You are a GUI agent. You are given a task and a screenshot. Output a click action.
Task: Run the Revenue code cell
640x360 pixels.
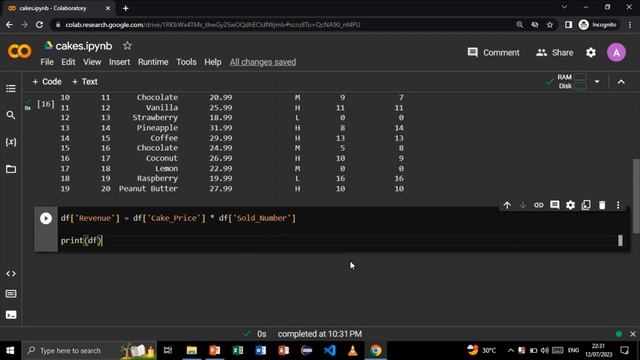tap(46, 218)
